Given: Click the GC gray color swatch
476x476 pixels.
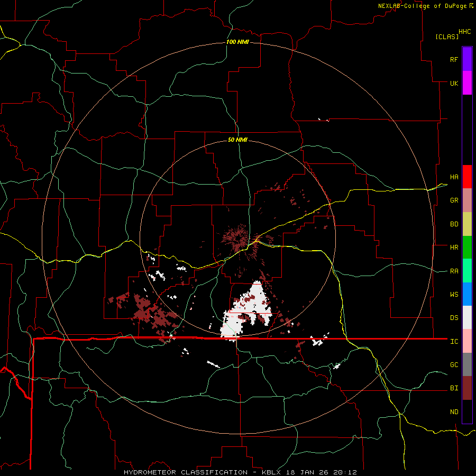Looking at the screenshot, I should (467, 364).
